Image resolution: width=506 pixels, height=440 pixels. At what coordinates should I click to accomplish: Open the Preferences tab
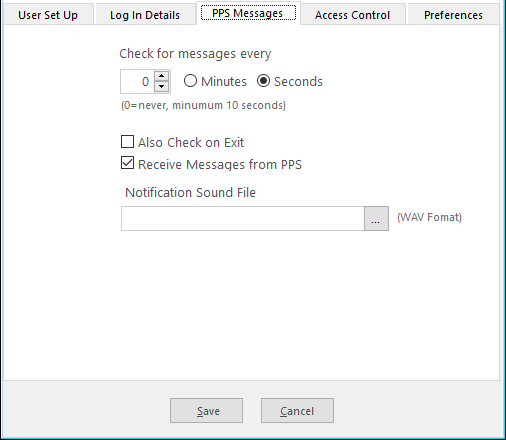pos(453,15)
